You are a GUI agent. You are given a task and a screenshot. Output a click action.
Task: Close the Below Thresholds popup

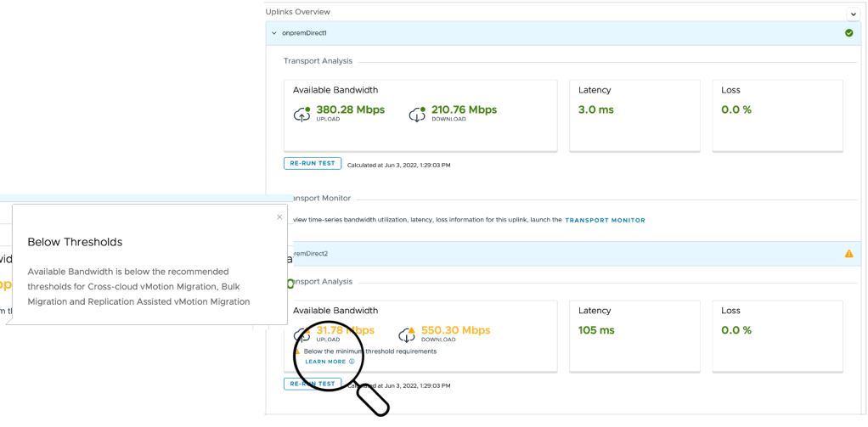tap(279, 217)
